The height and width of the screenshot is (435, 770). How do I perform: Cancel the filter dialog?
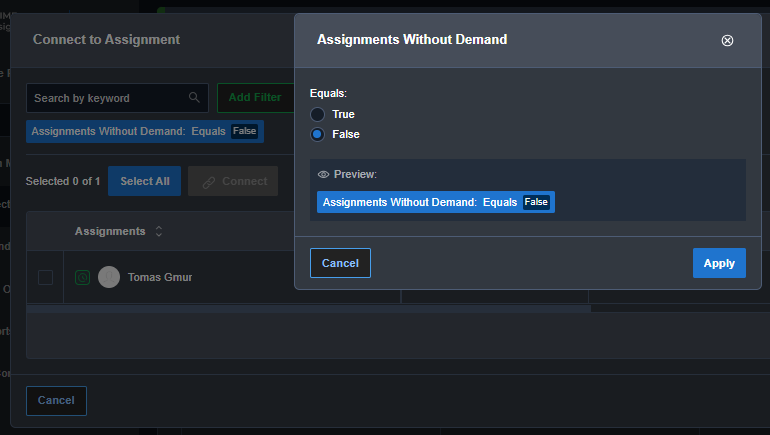pos(340,263)
